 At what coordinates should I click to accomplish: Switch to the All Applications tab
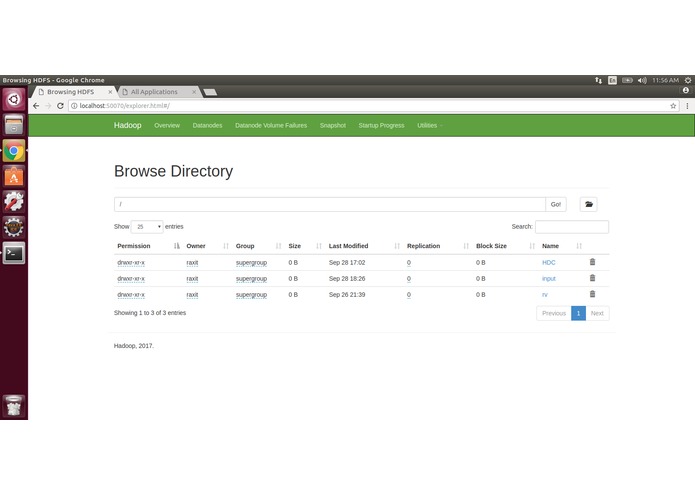click(156, 92)
